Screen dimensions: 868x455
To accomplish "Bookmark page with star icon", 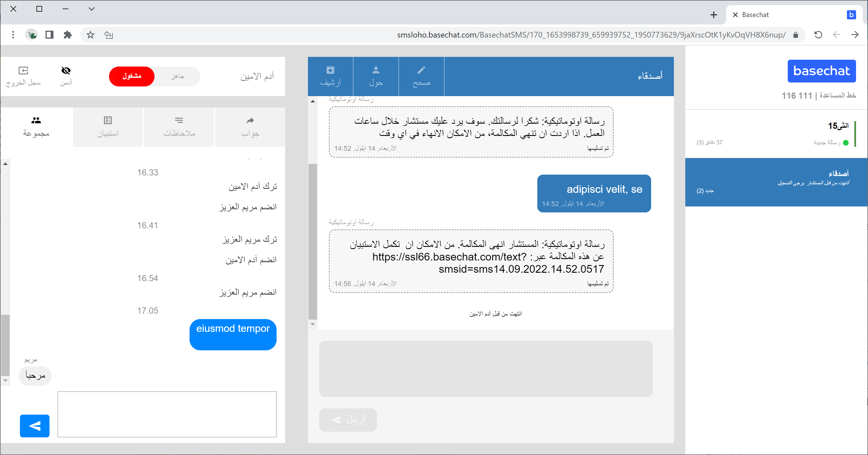I will point(90,35).
